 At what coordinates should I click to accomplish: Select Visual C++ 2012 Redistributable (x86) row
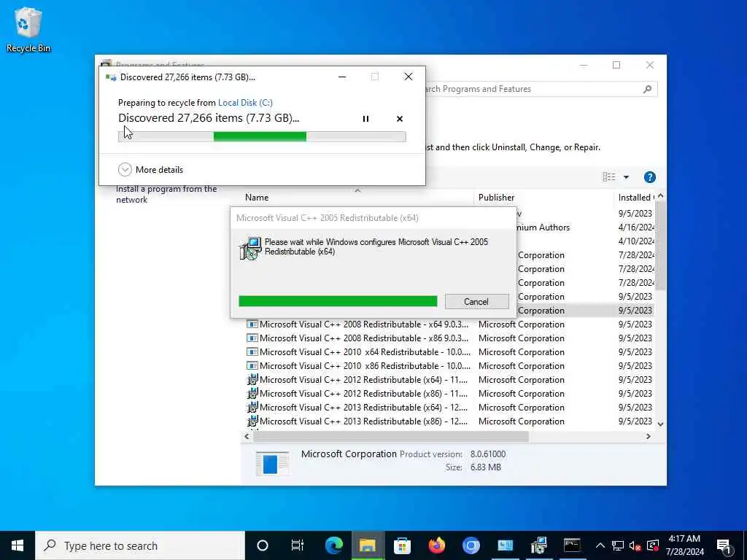click(x=449, y=393)
